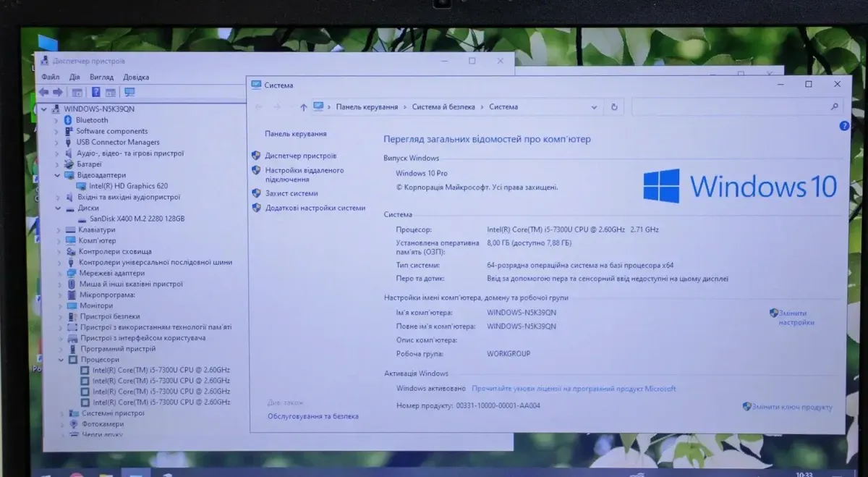The height and width of the screenshot is (477, 868).
Task: Click the Control Panel search field
Action: coord(731,107)
